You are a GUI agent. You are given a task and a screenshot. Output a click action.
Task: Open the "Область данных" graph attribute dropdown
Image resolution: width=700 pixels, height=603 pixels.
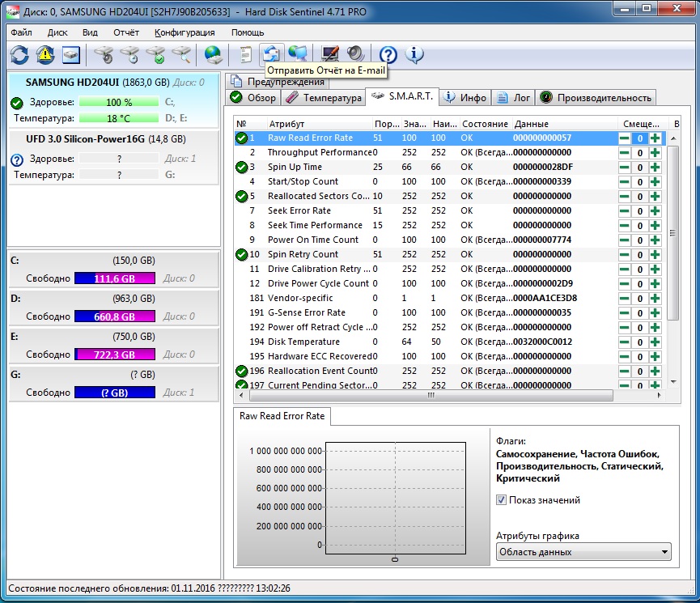pyautogui.click(x=584, y=552)
